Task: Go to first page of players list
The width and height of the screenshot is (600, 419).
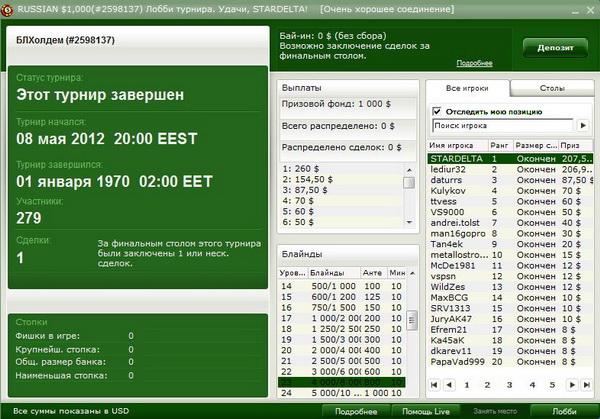Action: coord(434,385)
